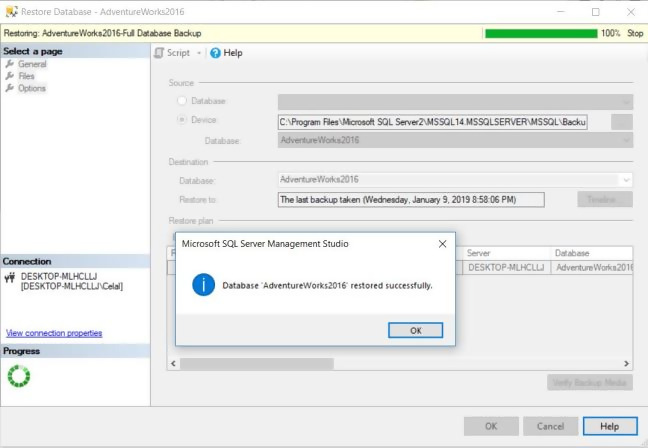Viewport: 648px width, 448px height.
Task: Open Help from the toolbar
Action: [x=226, y=53]
